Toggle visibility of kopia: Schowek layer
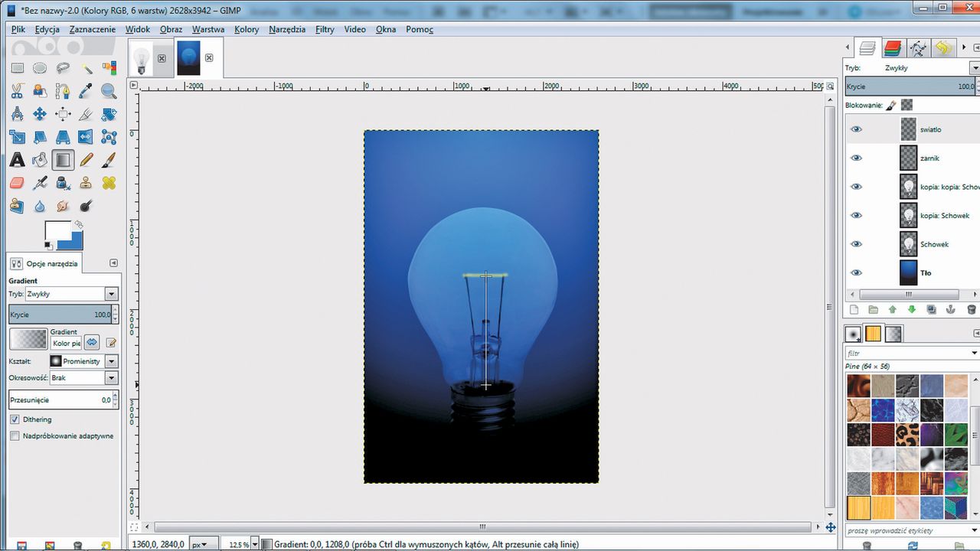980x551 pixels. [857, 216]
